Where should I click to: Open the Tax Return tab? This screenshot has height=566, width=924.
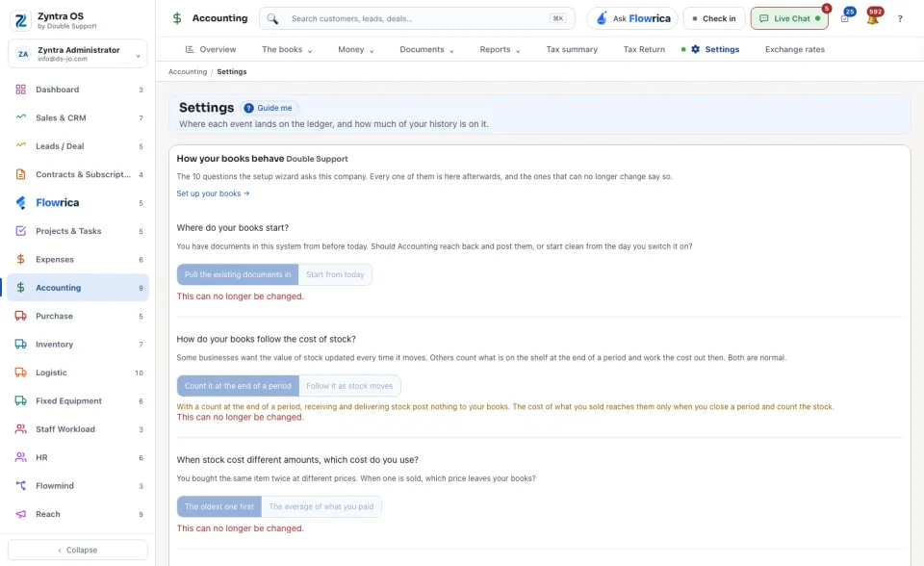tap(644, 49)
